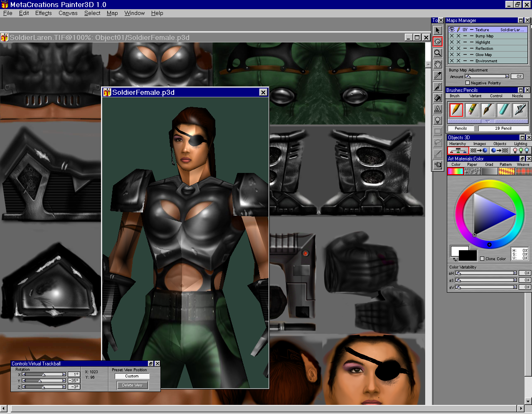
Task: Open the Control menu in Brushes
Action: (496, 96)
